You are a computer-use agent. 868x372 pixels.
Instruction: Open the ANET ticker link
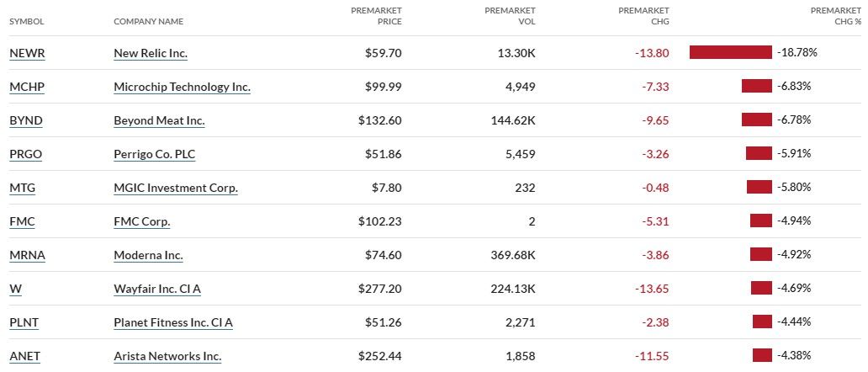pos(24,356)
